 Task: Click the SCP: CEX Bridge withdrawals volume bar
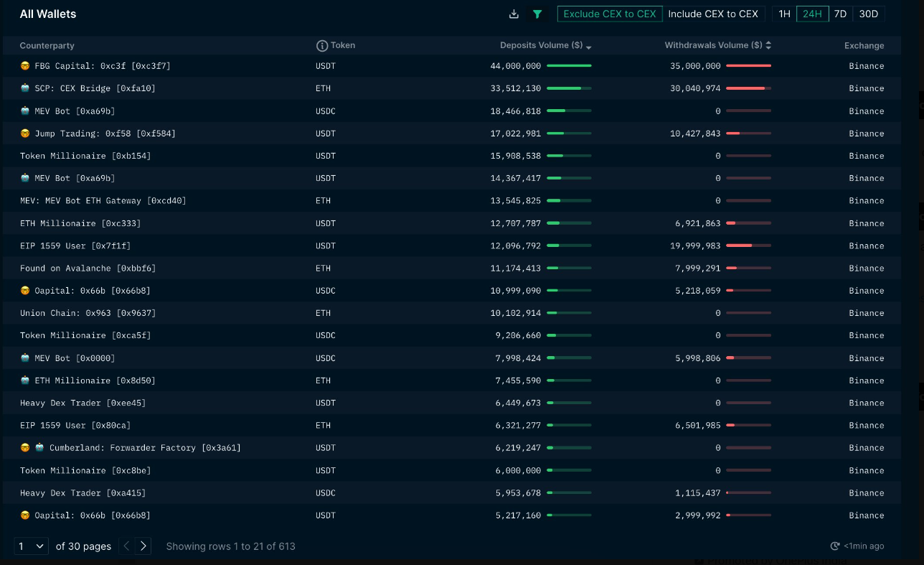tap(748, 88)
